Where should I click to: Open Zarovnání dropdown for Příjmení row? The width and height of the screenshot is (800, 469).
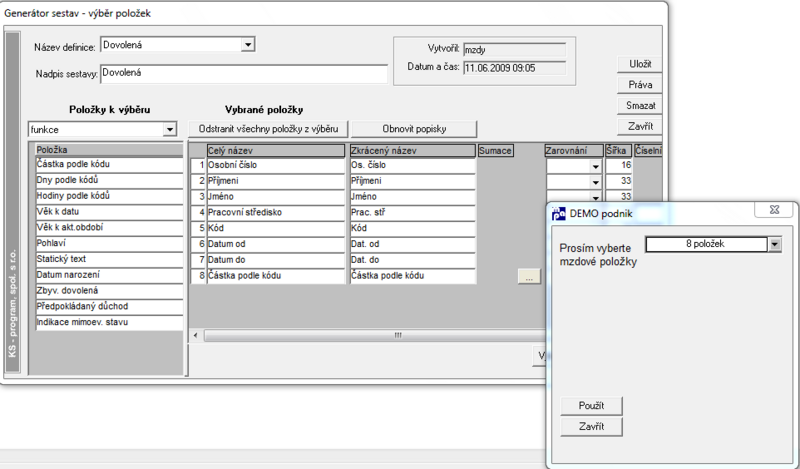595,182
